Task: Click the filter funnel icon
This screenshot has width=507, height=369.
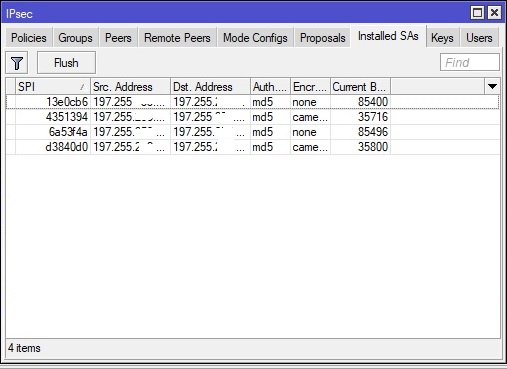Action: click(17, 63)
